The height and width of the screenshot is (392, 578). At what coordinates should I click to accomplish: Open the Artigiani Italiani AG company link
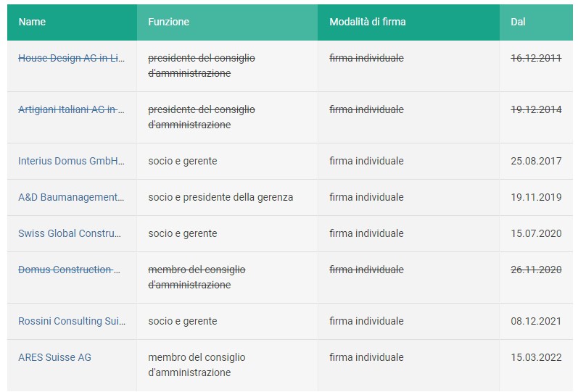point(72,110)
